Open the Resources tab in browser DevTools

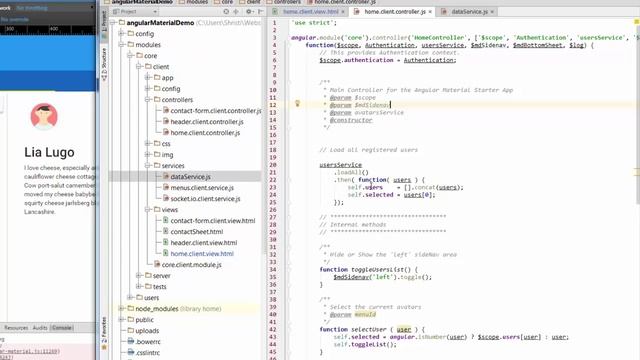(x=16, y=328)
